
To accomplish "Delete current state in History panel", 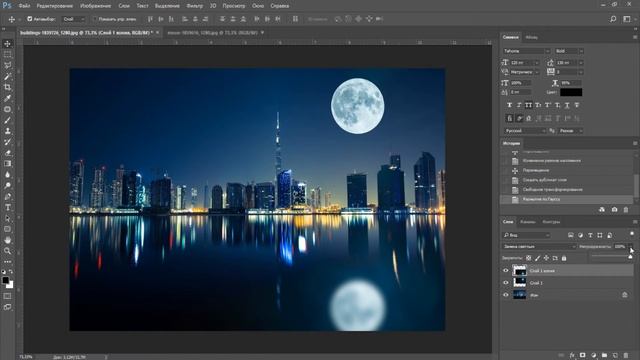I will (x=626, y=209).
